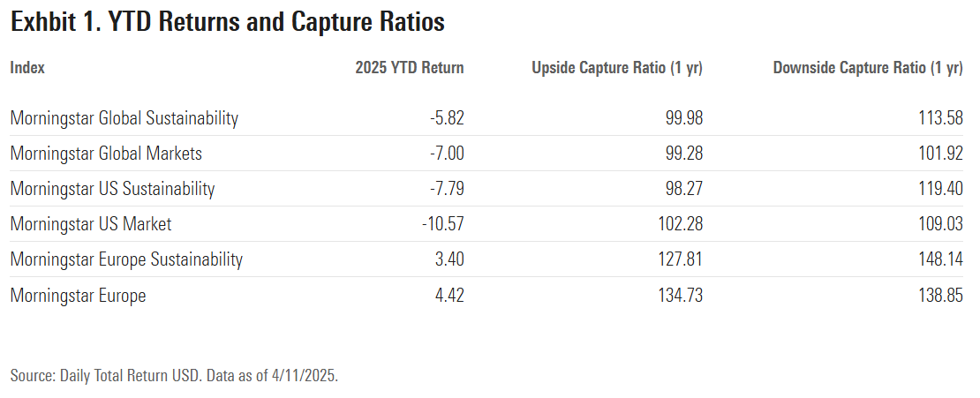
Task: Click the 99.98 upside capture value
Action: tap(682, 118)
